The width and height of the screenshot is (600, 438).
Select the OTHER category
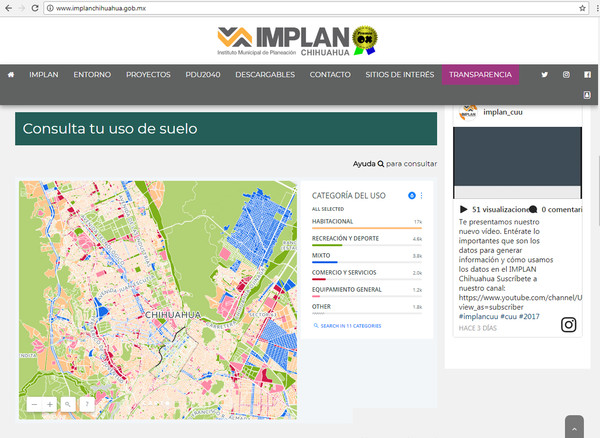pyautogui.click(x=367, y=308)
